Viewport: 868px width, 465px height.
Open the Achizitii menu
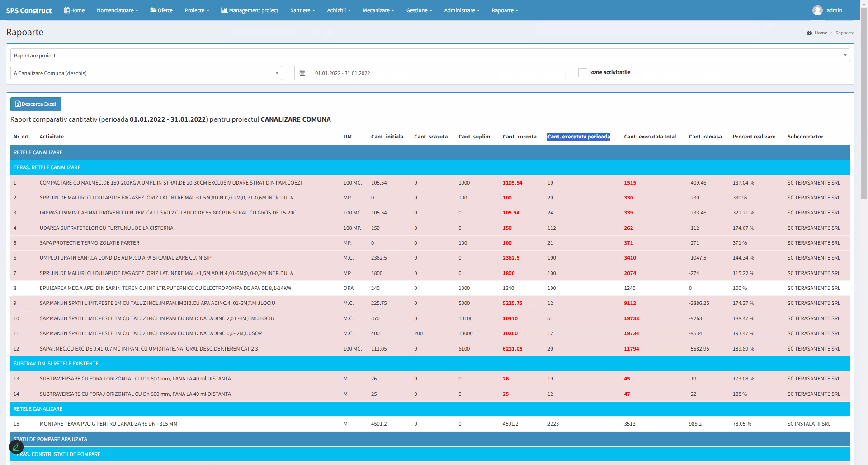(x=339, y=10)
